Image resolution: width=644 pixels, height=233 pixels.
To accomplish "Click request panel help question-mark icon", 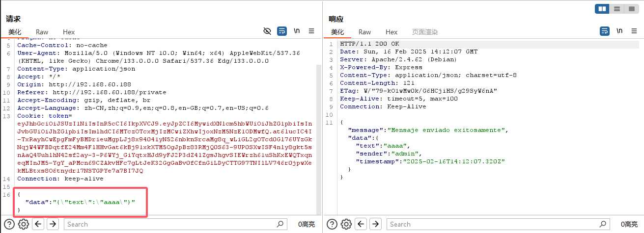I will [x=9, y=224].
